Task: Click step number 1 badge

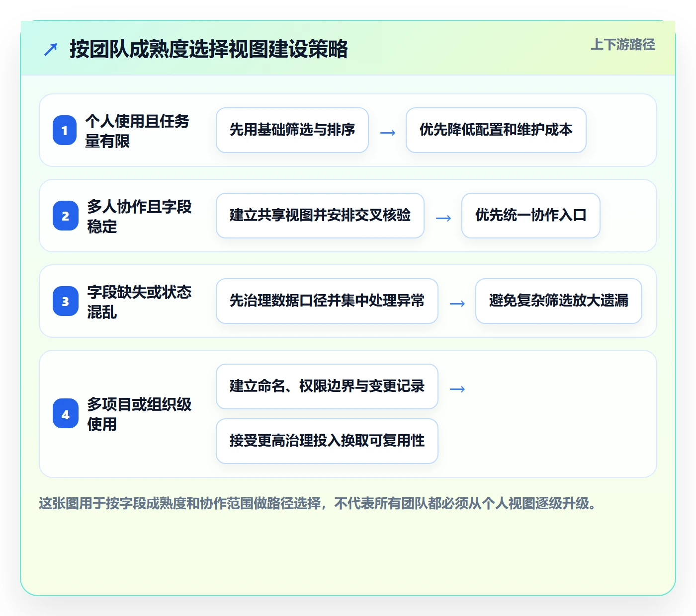Action: [x=65, y=130]
